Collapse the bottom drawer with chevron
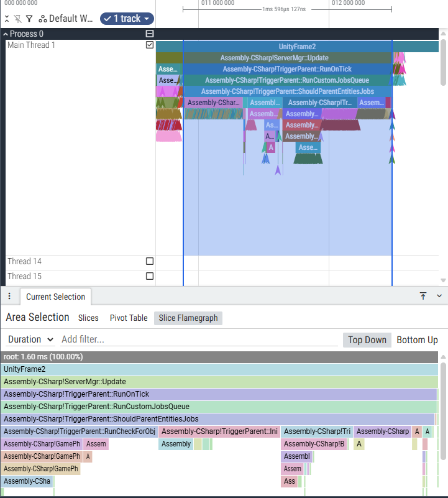 (439, 296)
